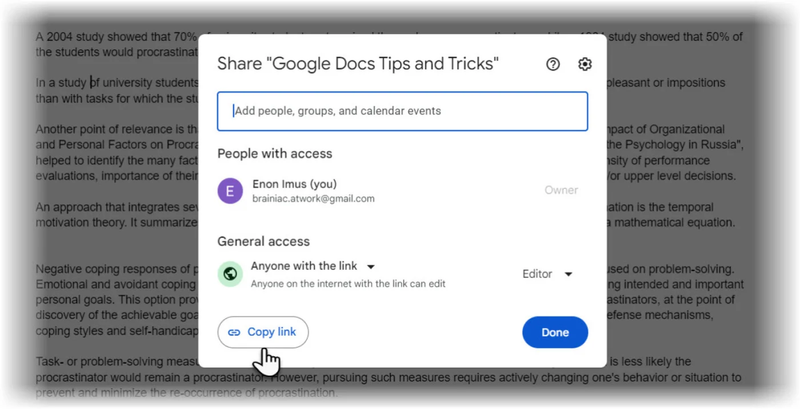Click the caret arrow beside Editor
Screen dimensions: 800x409
(x=568, y=274)
